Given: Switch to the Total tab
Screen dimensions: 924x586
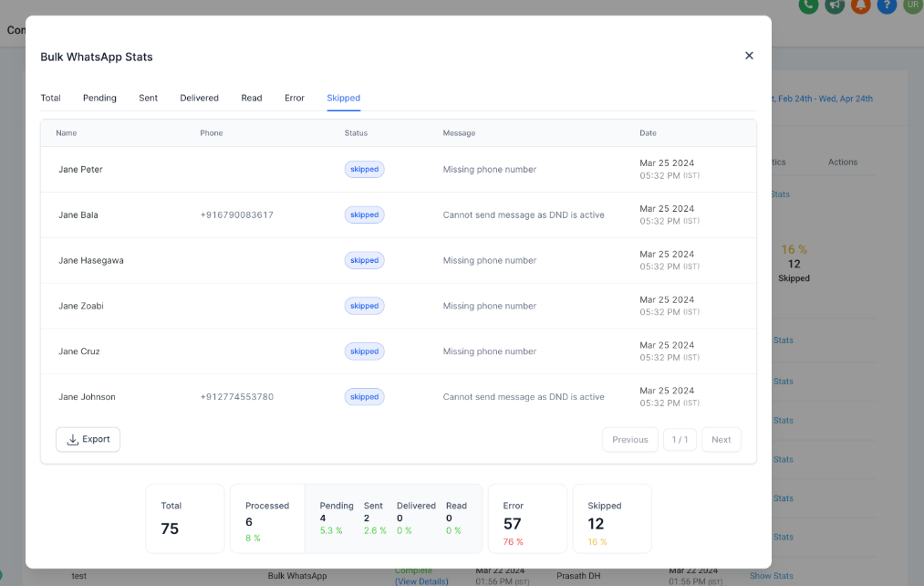Looking at the screenshot, I should click(51, 98).
